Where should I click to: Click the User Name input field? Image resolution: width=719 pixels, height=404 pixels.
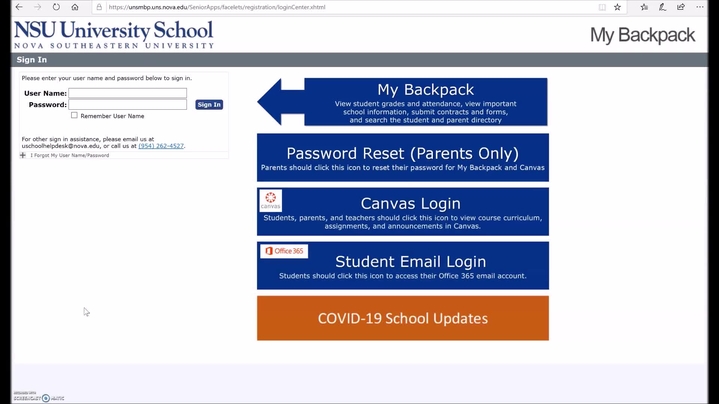click(127, 93)
